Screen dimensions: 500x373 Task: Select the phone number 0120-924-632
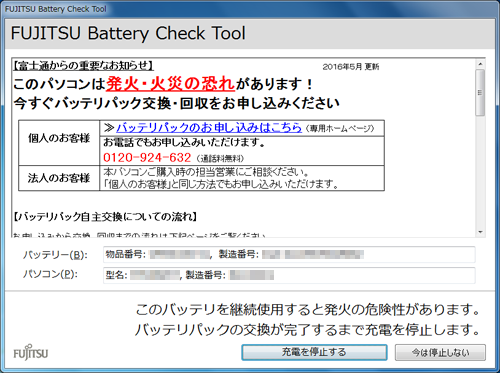147,157
